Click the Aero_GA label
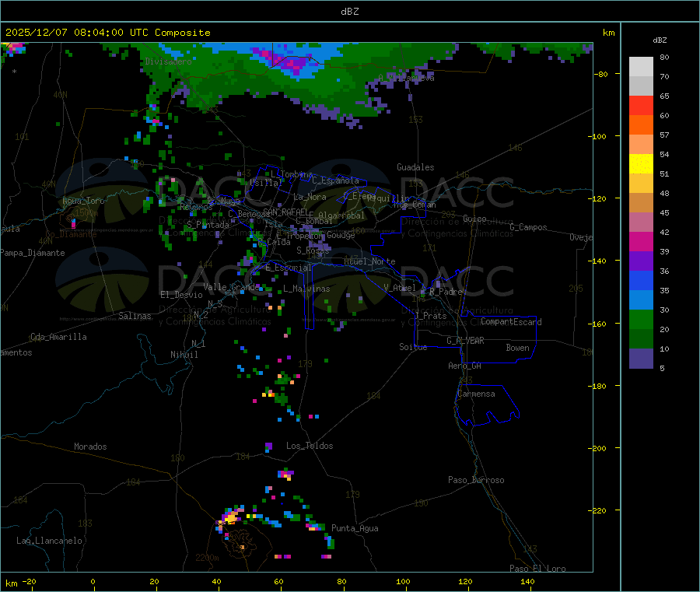Image resolution: width=700 pixels, height=592 pixels. tap(464, 366)
